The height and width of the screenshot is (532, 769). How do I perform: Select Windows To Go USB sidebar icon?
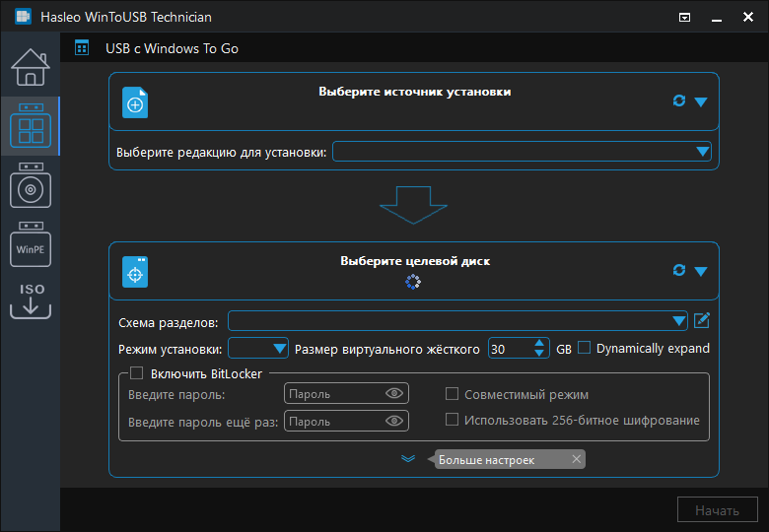pos(30,126)
